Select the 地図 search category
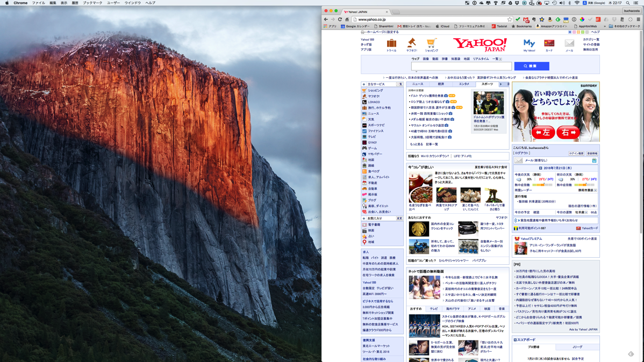This screenshot has height=362, width=644. coord(467,59)
